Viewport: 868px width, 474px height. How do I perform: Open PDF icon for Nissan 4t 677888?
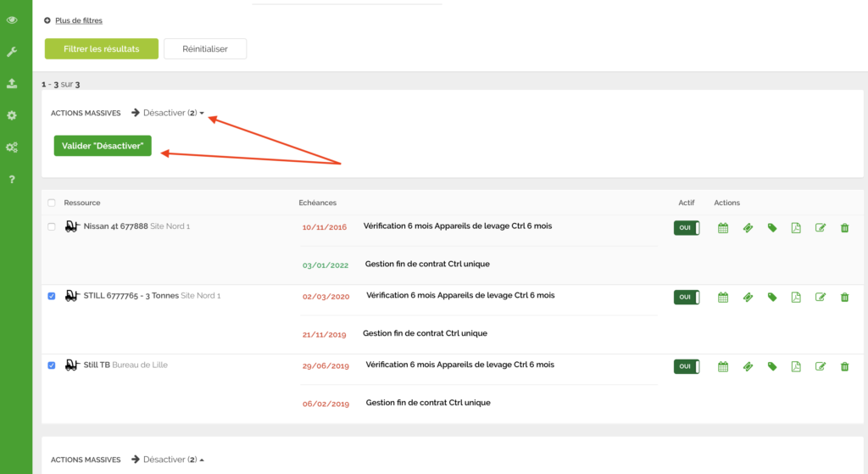796,227
